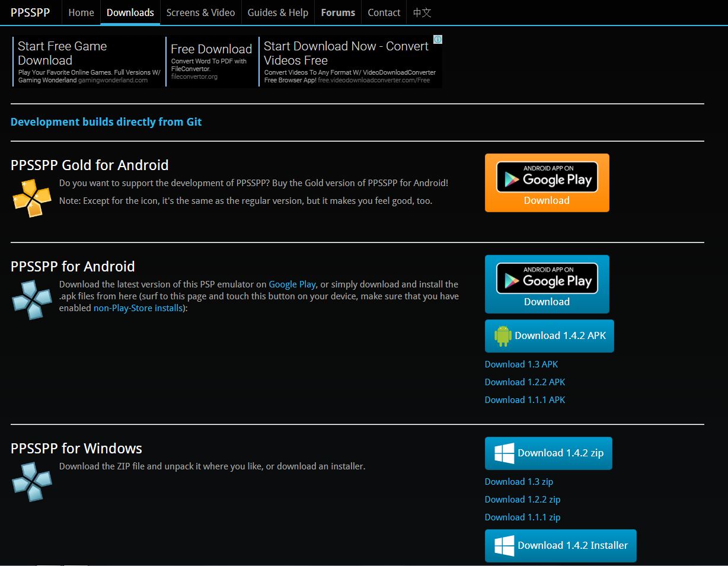This screenshot has width=728, height=566.
Task: Open the Forums page from the menu
Action: pyautogui.click(x=337, y=12)
